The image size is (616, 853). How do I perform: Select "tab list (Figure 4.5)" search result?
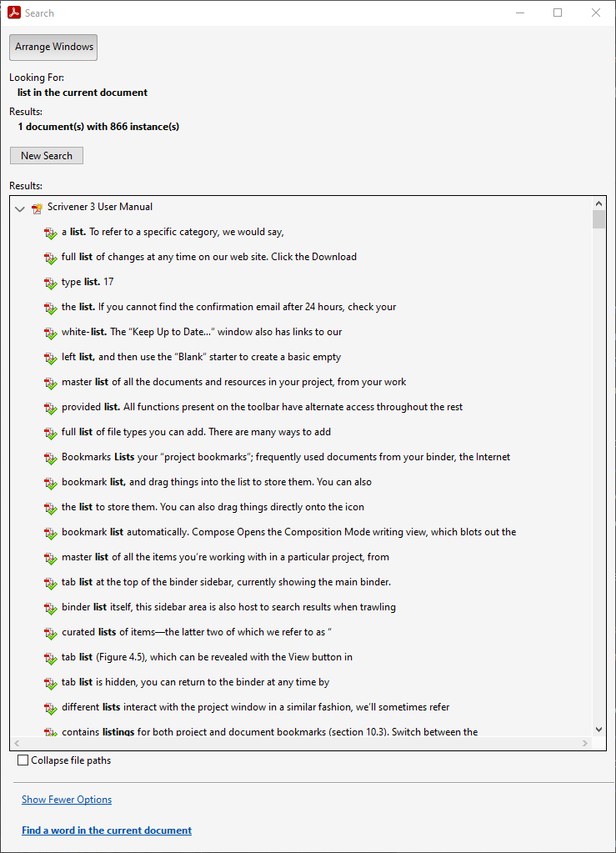pos(207,657)
